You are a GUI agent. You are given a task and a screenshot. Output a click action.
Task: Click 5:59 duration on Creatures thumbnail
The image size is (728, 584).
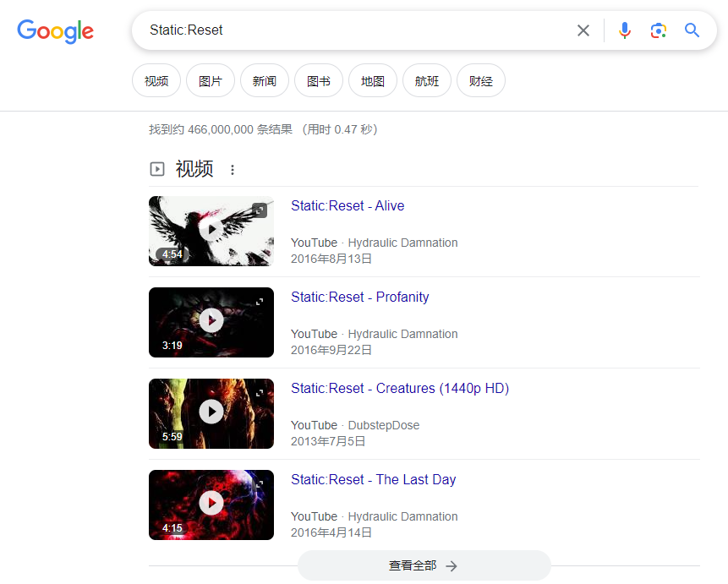[172, 436]
